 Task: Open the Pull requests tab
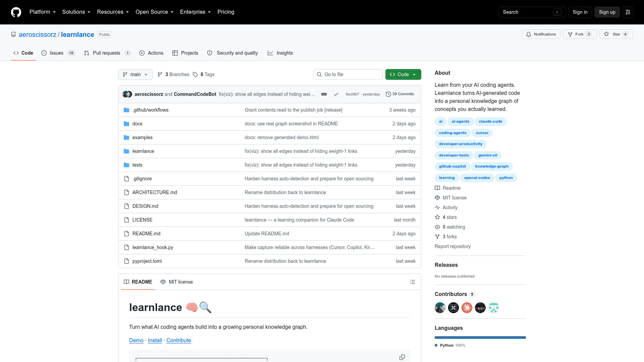click(107, 53)
